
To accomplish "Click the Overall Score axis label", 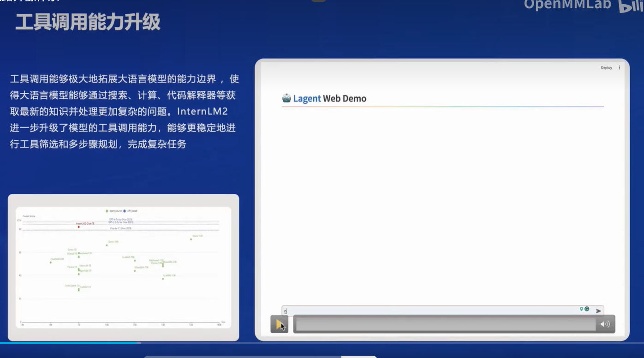I will (x=29, y=216).
